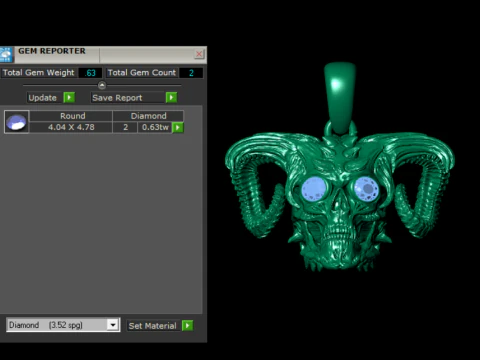Image resolution: width=480 pixels, height=360 pixels.
Task: Open the Diamond material dropdown
Action: pyautogui.click(x=113, y=325)
